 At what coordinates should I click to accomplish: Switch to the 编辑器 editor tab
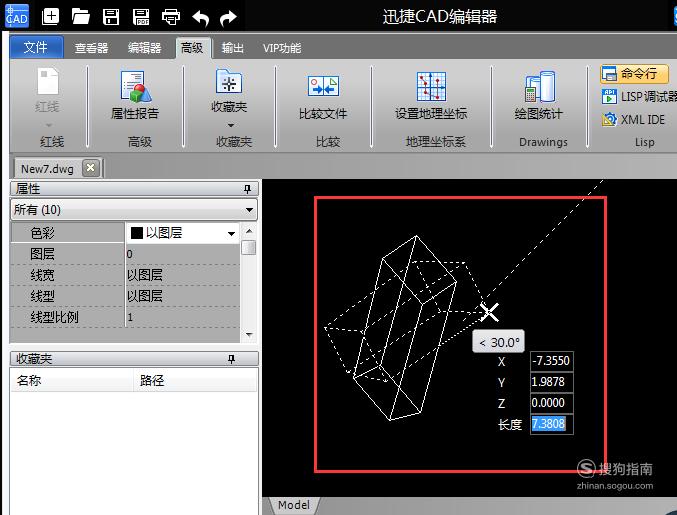click(x=144, y=47)
